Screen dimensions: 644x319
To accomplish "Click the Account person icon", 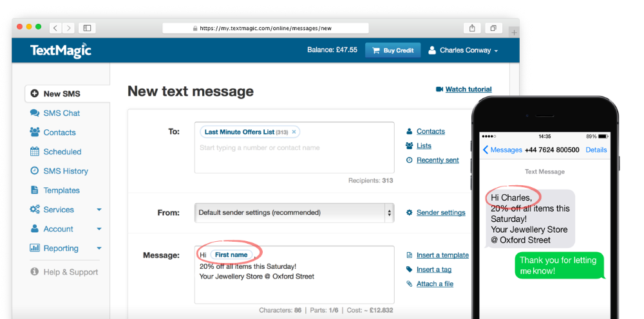I will (35, 228).
